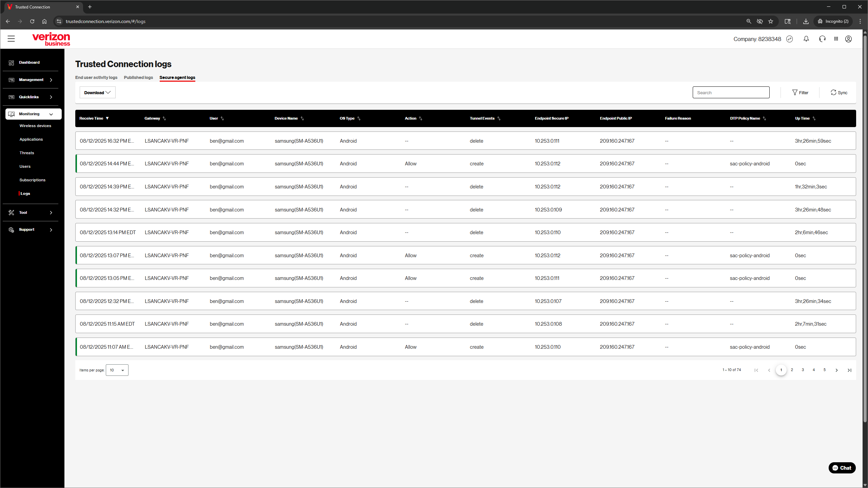Switch company using the swap icon
The image size is (868, 488).
(789, 39)
